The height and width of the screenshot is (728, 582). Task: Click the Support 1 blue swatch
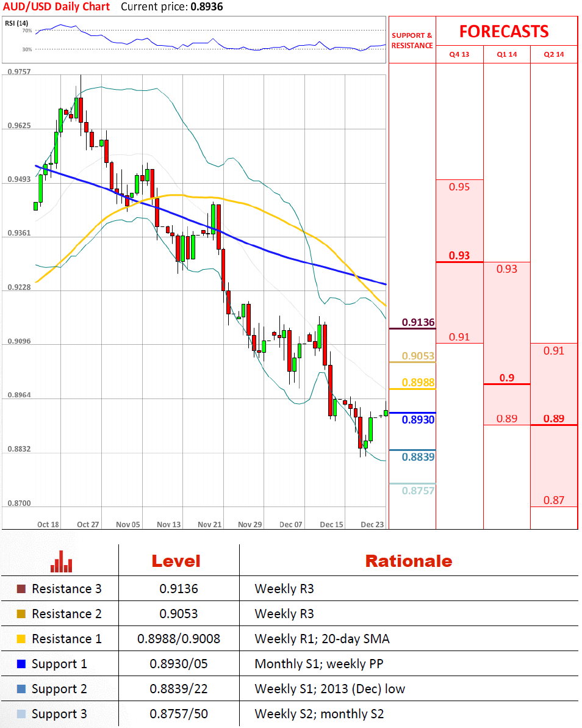pos(21,664)
